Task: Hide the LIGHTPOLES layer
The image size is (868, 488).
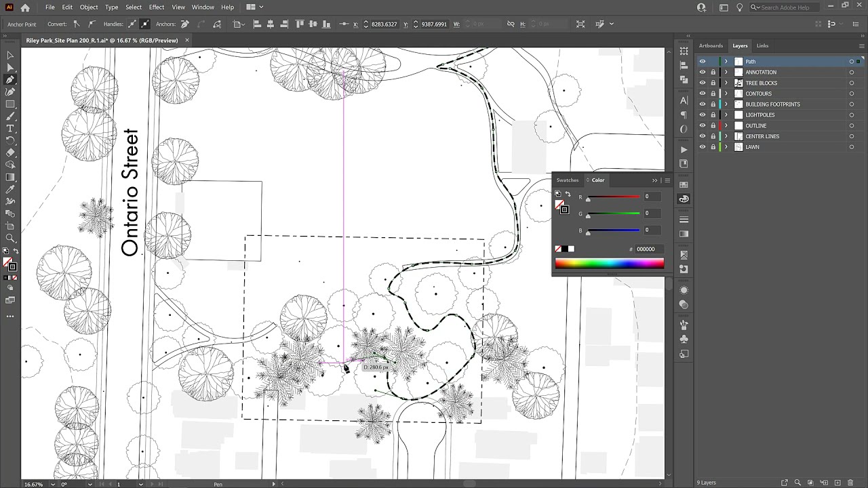Action: (x=703, y=115)
